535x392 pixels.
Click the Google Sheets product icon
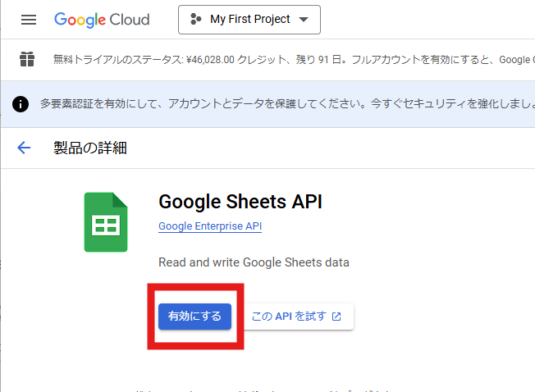106,222
